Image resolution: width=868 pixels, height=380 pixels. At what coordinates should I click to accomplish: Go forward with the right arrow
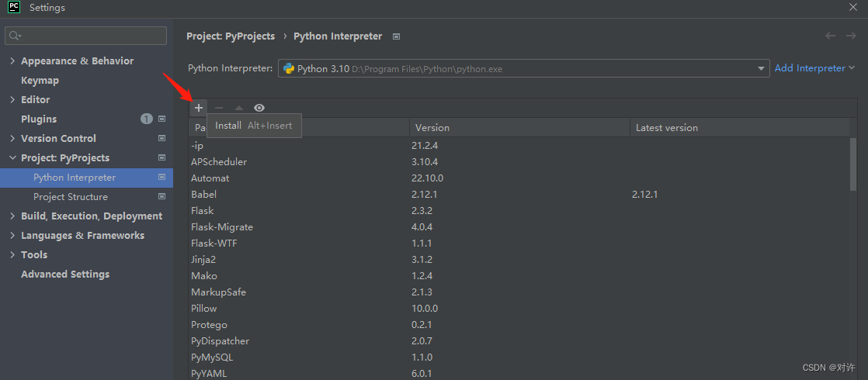(x=851, y=36)
